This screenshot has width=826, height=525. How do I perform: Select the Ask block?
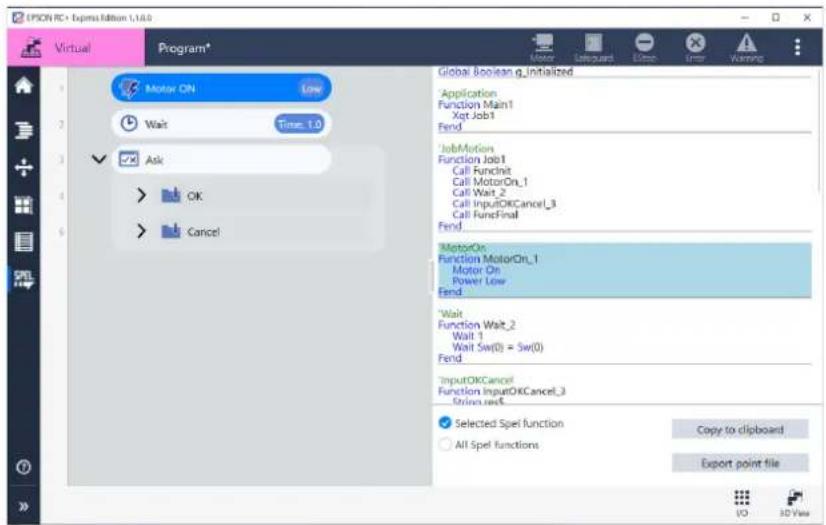click(x=221, y=160)
